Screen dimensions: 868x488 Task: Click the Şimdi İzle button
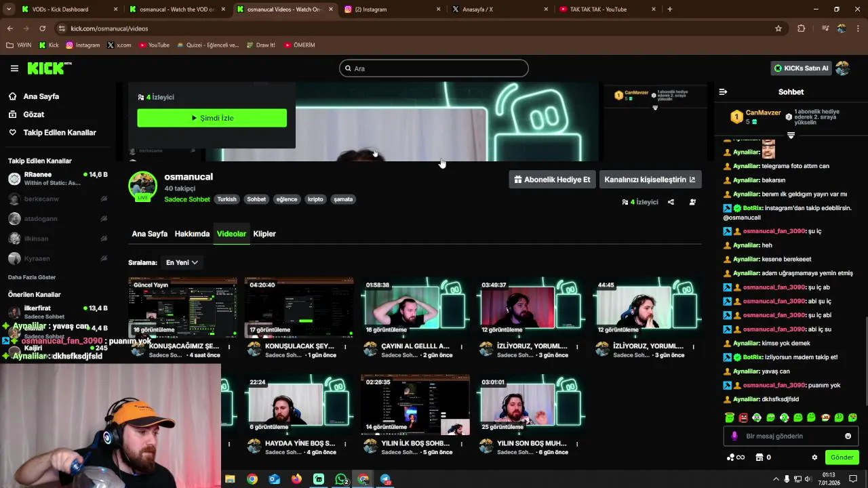click(x=212, y=118)
